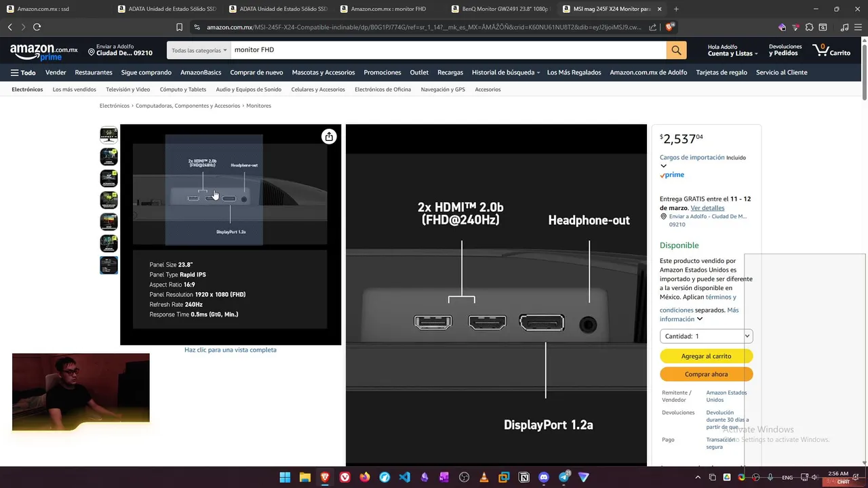Open Windows Start menu
Viewport: 868px width, 488px height.
(x=285, y=477)
